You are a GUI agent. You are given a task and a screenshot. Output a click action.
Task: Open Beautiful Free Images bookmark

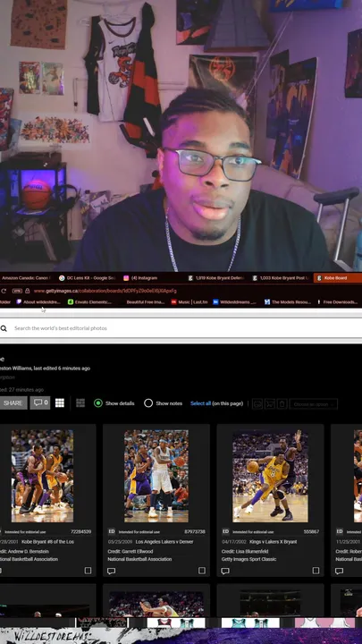[146, 302]
